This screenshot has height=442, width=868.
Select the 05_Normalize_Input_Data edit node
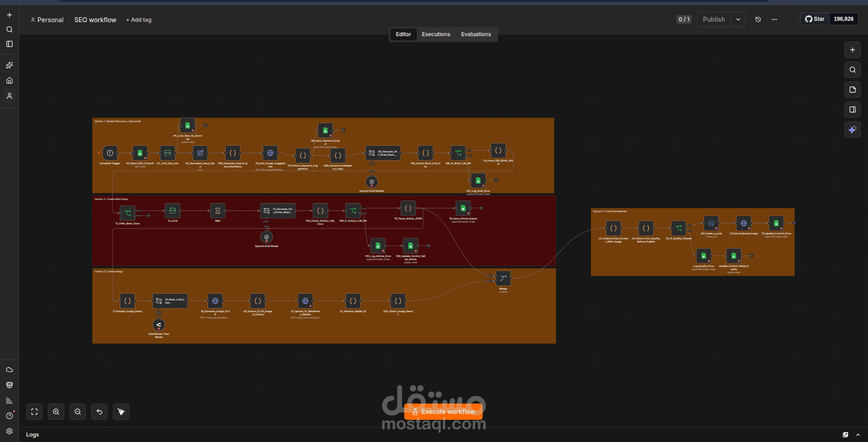pos(200,153)
